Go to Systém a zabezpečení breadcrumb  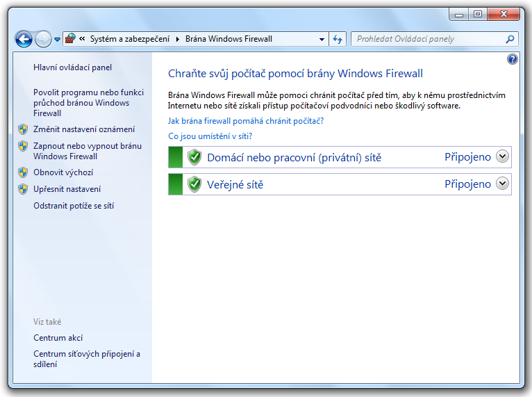coord(130,39)
